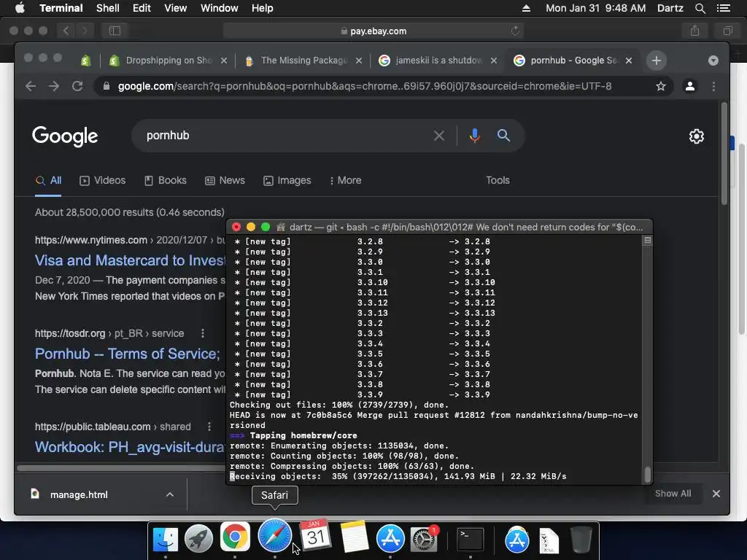Open the Apple menu
747x560 pixels.
(20, 8)
